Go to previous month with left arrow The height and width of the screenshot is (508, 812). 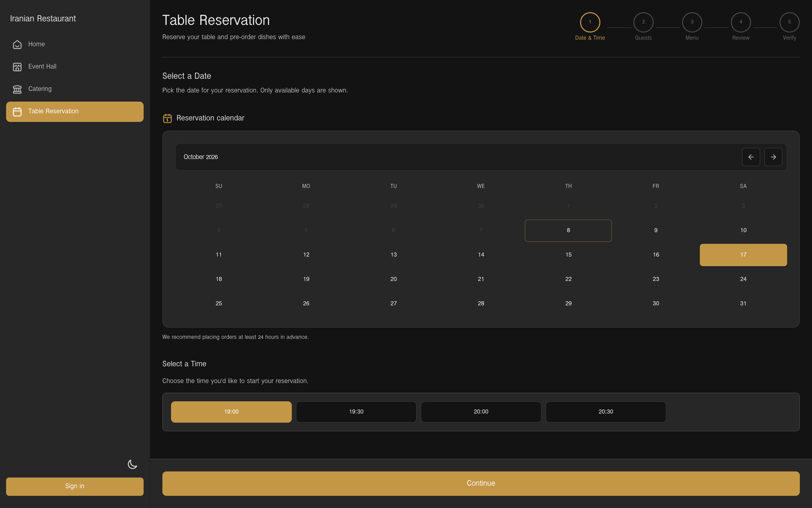pos(751,157)
